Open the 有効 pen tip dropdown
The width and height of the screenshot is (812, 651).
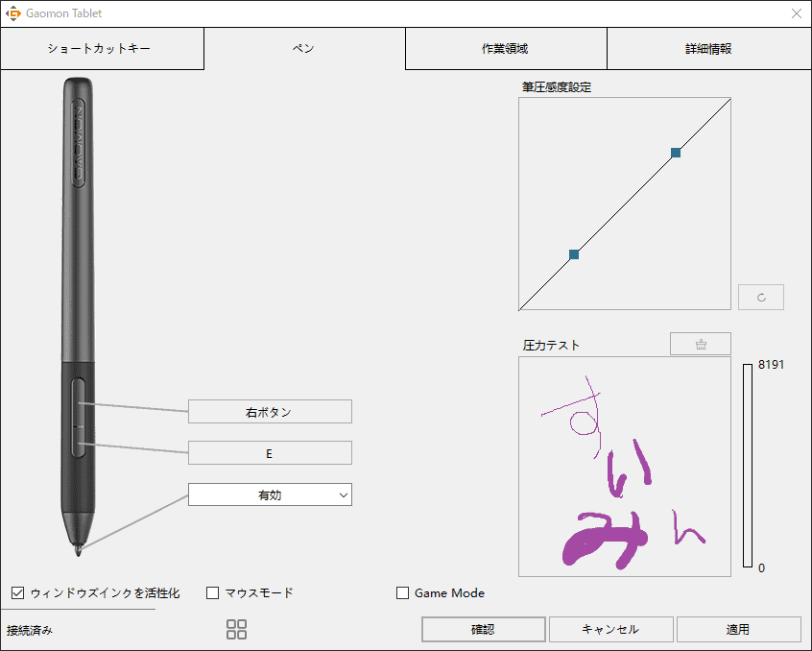(270, 494)
